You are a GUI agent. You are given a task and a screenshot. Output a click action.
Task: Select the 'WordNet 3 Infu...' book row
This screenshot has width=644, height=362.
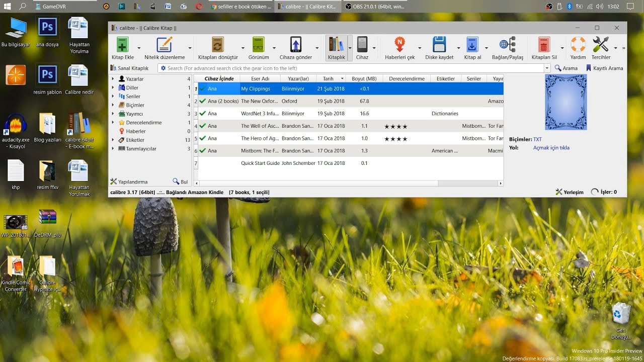click(348, 114)
